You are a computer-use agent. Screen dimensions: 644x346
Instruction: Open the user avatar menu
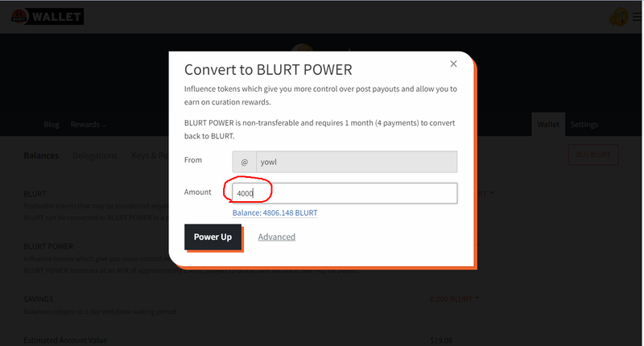click(x=619, y=16)
